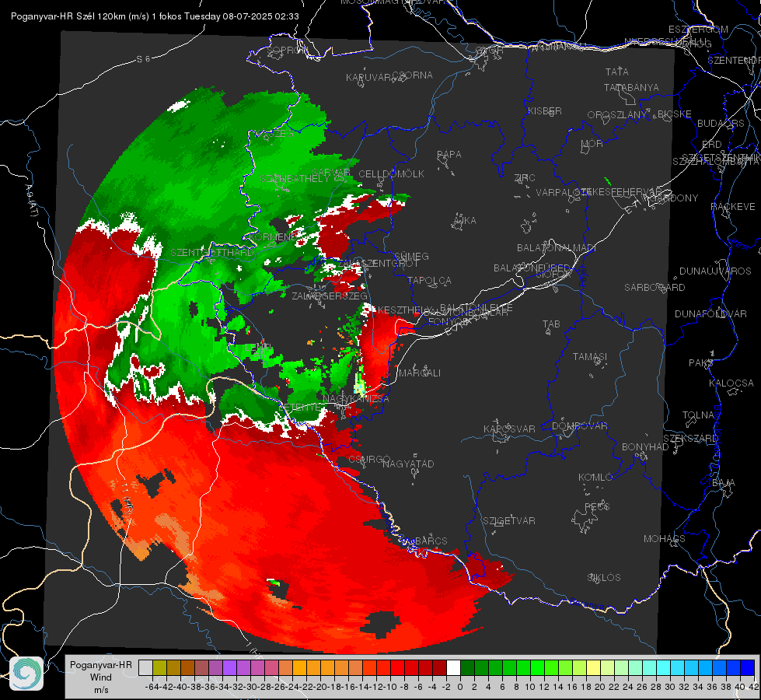Click the TAB city label

click(551, 324)
